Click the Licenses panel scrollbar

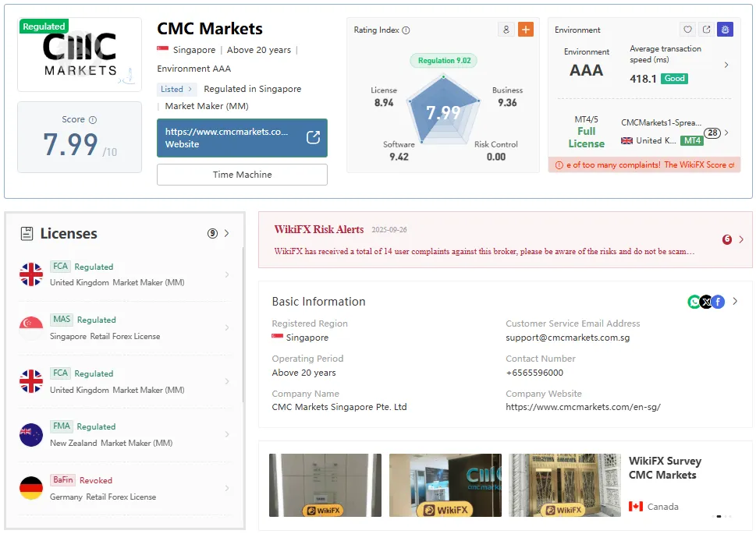(x=243, y=325)
